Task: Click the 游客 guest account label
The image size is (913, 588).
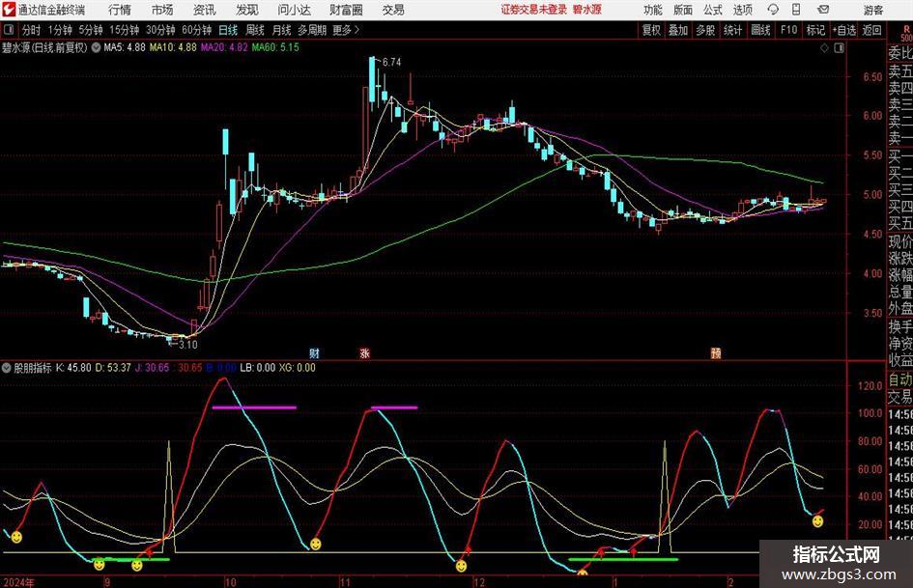Action: 872,10
